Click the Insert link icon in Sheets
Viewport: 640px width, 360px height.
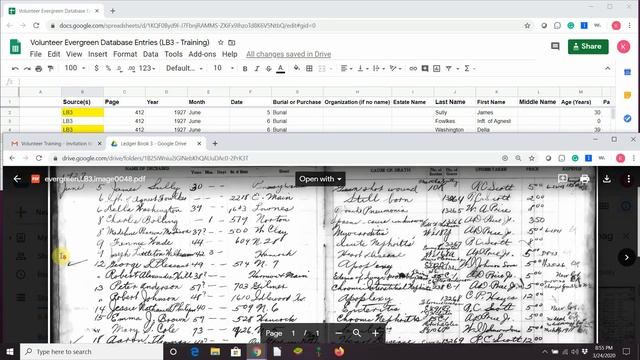pos(413,69)
